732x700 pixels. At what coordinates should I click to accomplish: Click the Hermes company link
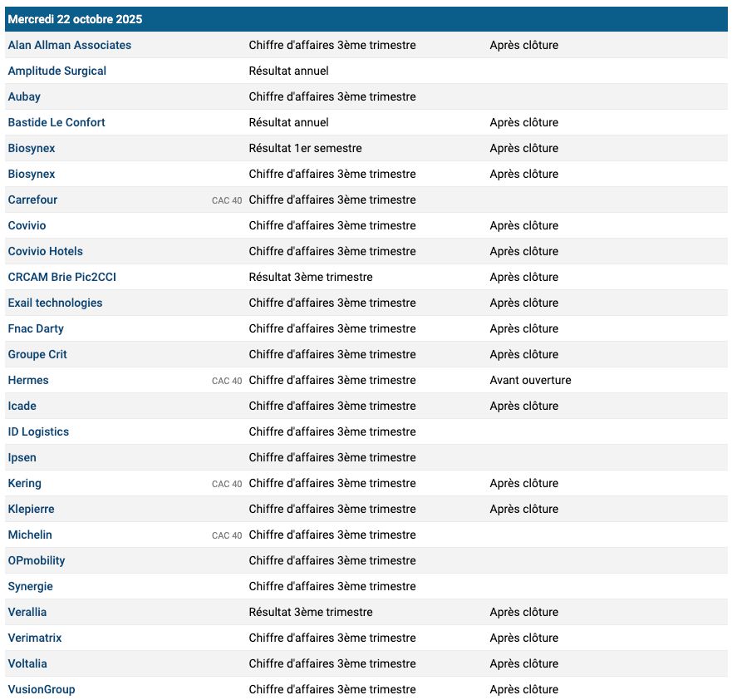[x=28, y=380]
